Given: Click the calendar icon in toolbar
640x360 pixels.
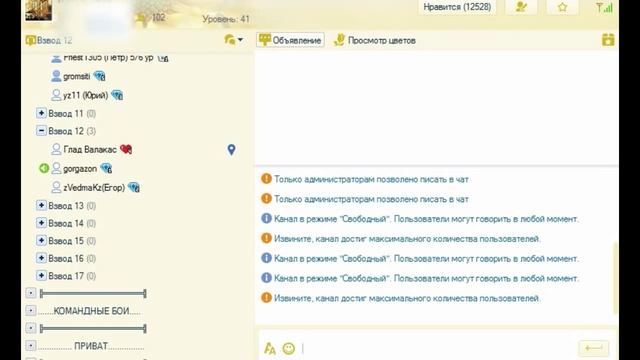Looking at the screenshot, I should 608,40.
